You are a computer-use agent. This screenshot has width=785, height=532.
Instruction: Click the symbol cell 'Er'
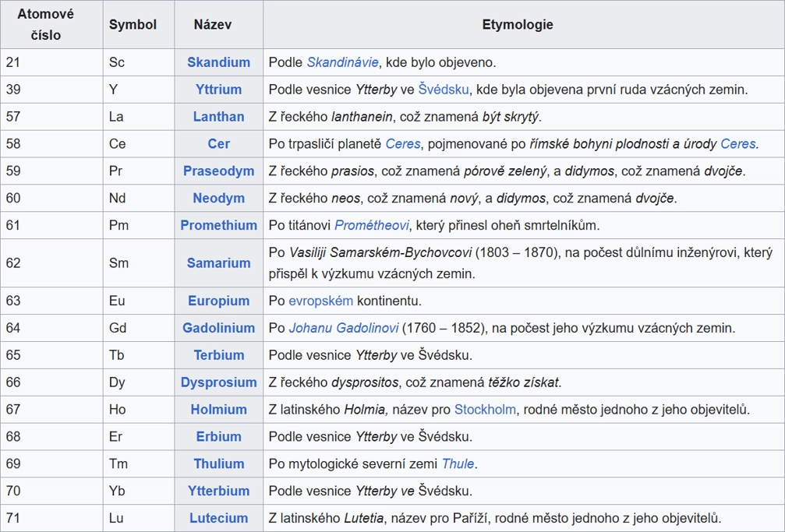(x=139, y=436)
